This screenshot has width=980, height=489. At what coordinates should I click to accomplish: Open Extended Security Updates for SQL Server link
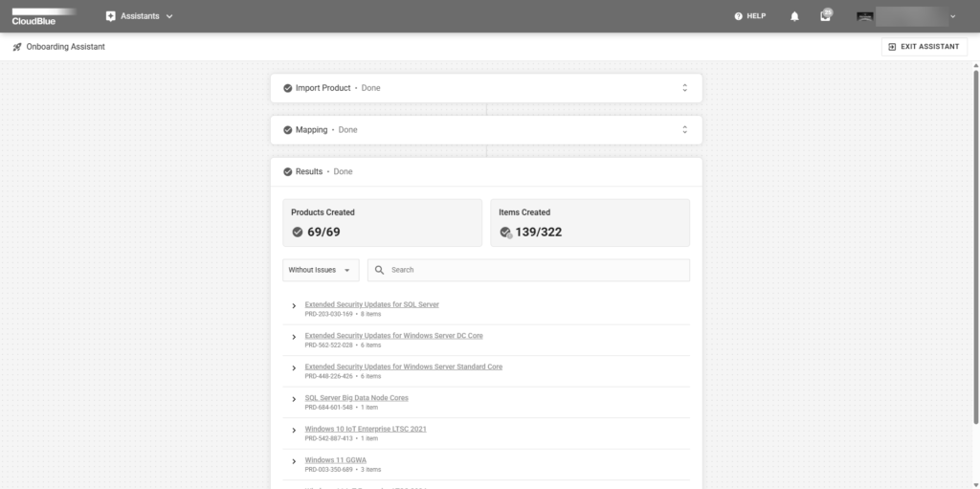(x=372, y=304)
